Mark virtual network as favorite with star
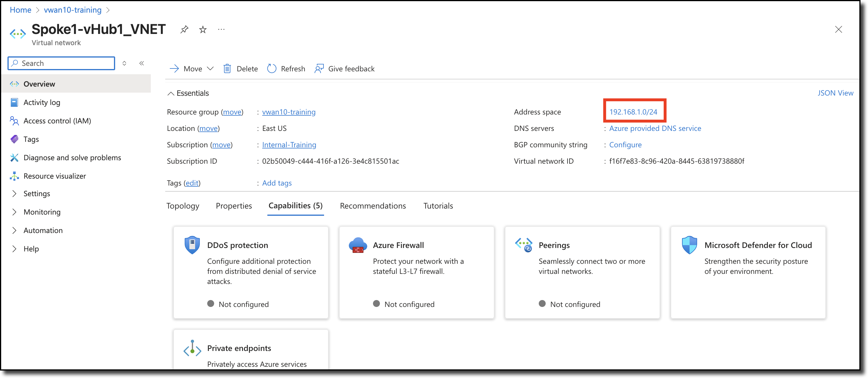 tap(203, 30)
